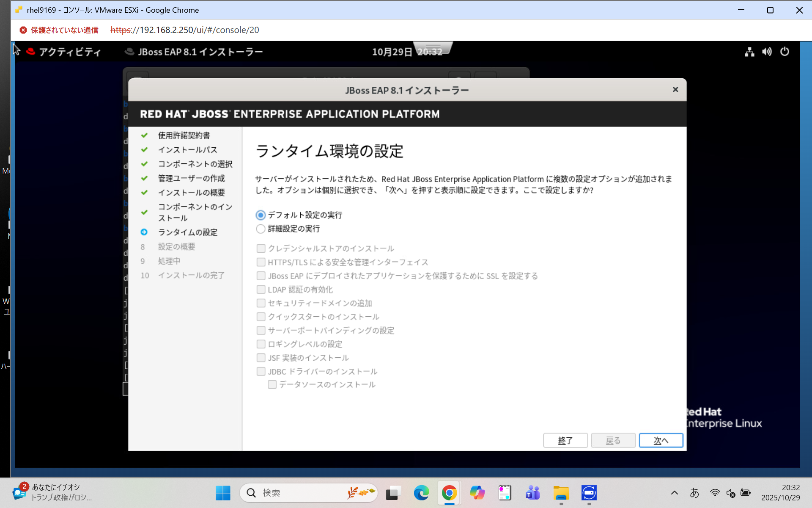Select the デフォルト設定の実行 radio option
This screenshot has height=508, width=812.
click(260, 215)
